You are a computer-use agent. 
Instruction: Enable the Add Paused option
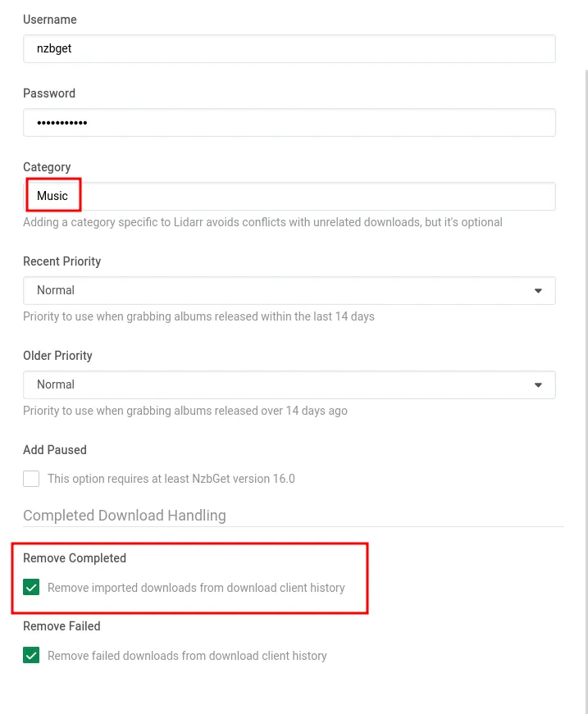click(x=31, y=479)
